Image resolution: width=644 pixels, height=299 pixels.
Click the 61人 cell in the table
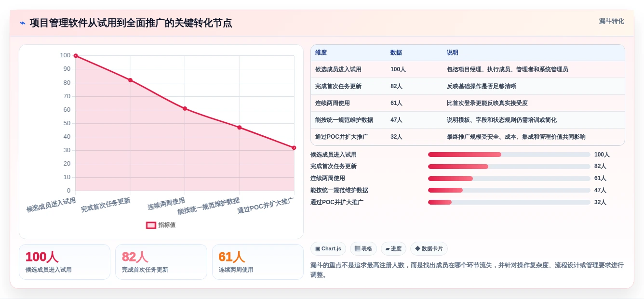(x=414, y=103)
